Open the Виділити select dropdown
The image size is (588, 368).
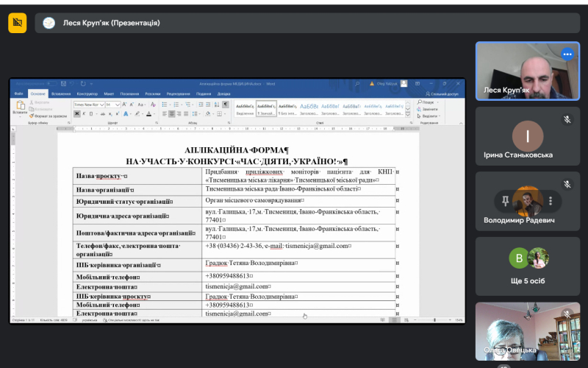tap(429, 116)
